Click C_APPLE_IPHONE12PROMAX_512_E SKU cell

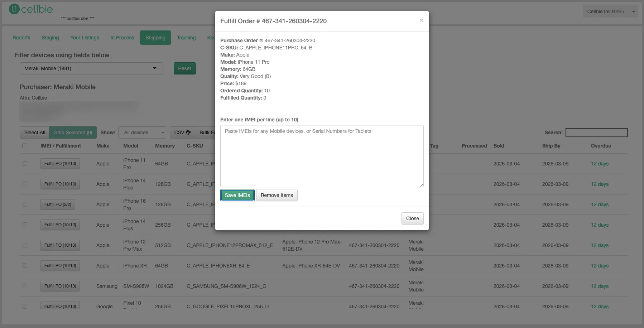[230, 245]
